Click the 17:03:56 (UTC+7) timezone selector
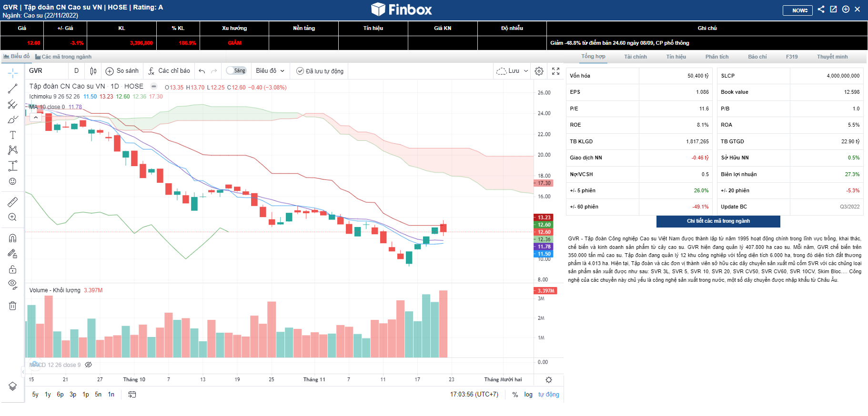 pos(474,395)
